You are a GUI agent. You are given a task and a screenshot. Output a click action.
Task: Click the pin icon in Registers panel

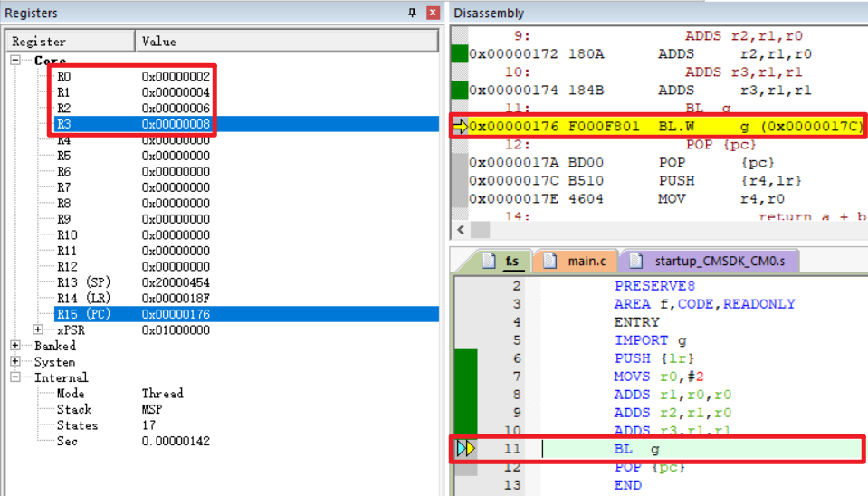tap(413, 13)
